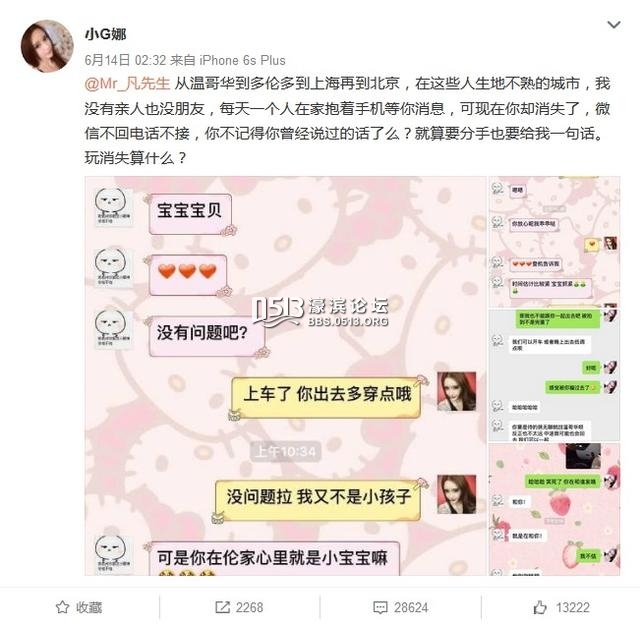Favorite the post with the 收藏 star
The height and width of the screenshot is (626, 640).
[x=79, y=607]
